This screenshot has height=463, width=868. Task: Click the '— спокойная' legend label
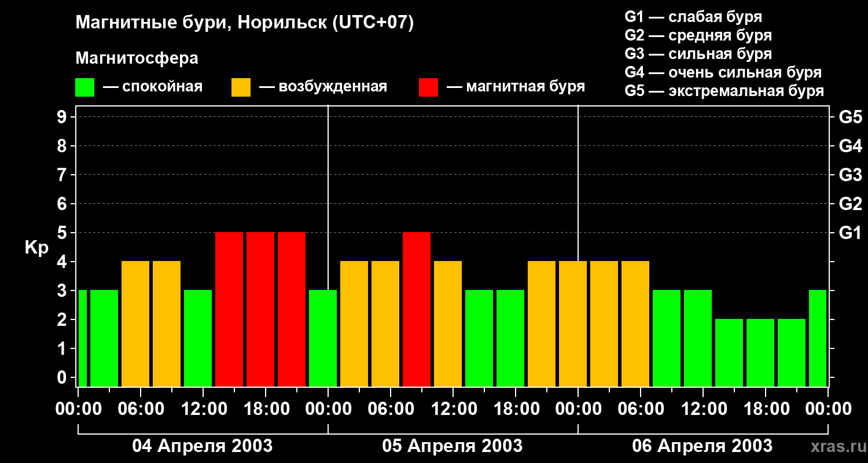click(x=153, y=87)
